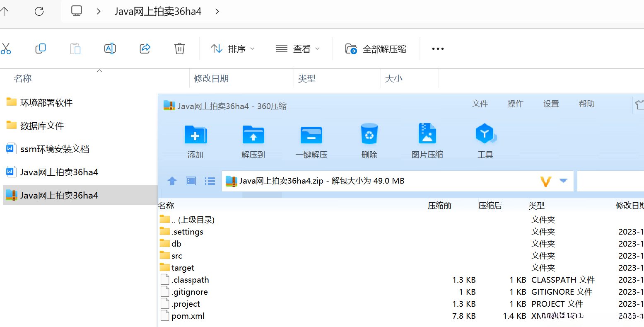Click the up-level arrow in 360压缩
Viewport: 644px width, 327px height.
coord(172,181)
